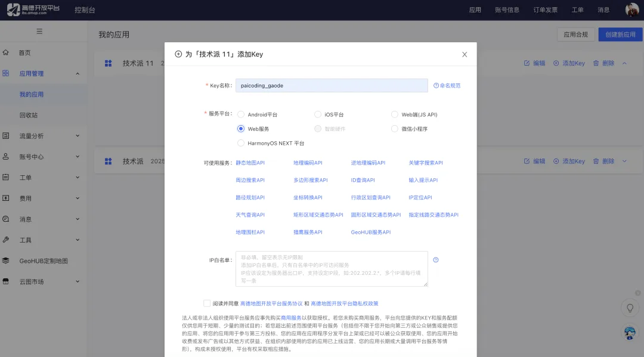Viewport: 644px width, 357px height.
Task: Click 编辑 for the 技术派 11 app
Action: pyautogui.click(x=535, y=63)
